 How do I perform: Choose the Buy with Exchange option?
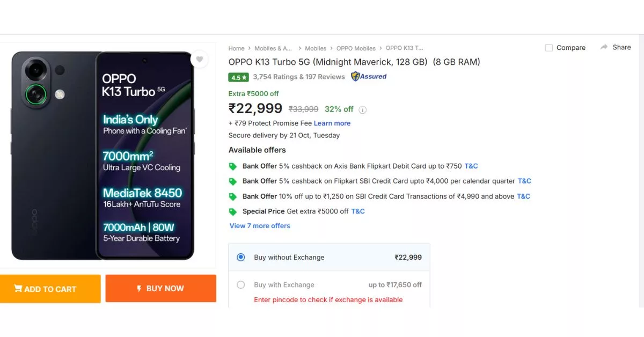[241, 285]
